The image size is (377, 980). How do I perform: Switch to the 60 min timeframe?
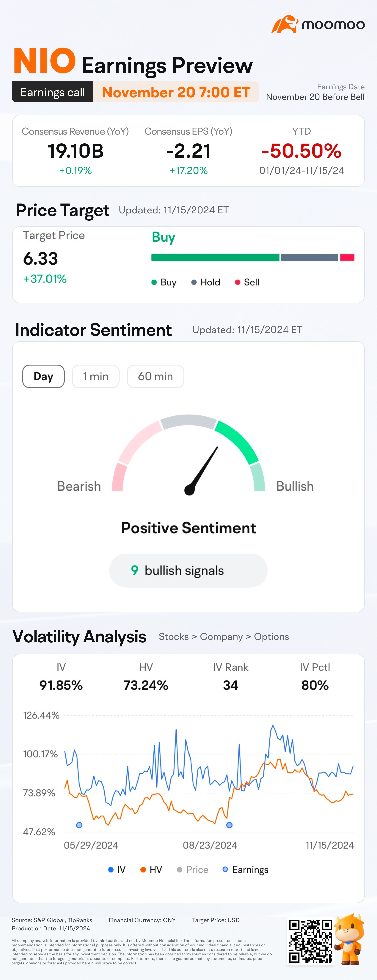click(155, 376)
